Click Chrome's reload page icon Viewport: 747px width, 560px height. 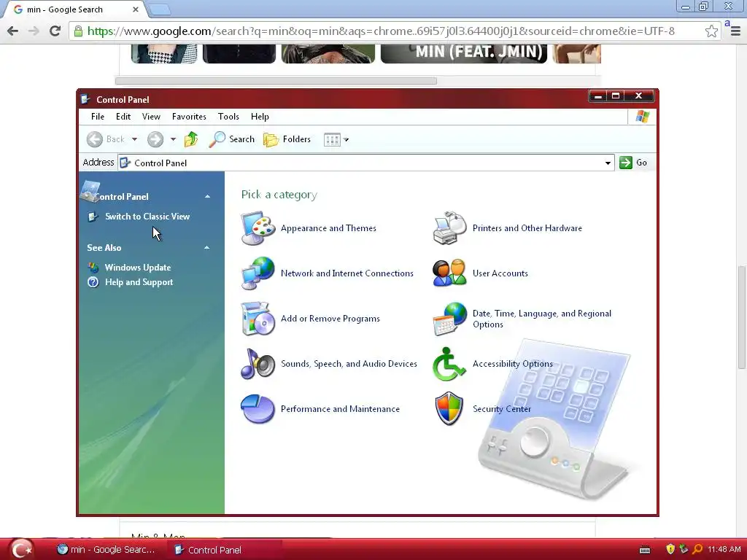coord(55,31)
